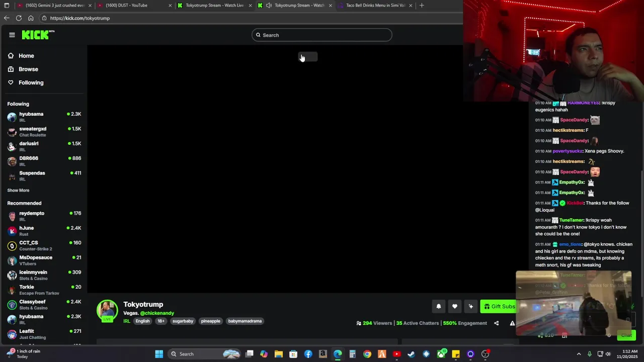Share the stream via share icon
Screen dimensions: 644x362
(496, 323)
